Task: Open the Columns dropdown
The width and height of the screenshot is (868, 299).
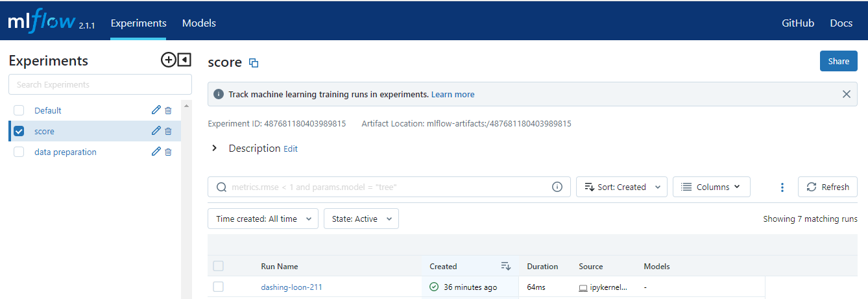Action: [712, 187]
